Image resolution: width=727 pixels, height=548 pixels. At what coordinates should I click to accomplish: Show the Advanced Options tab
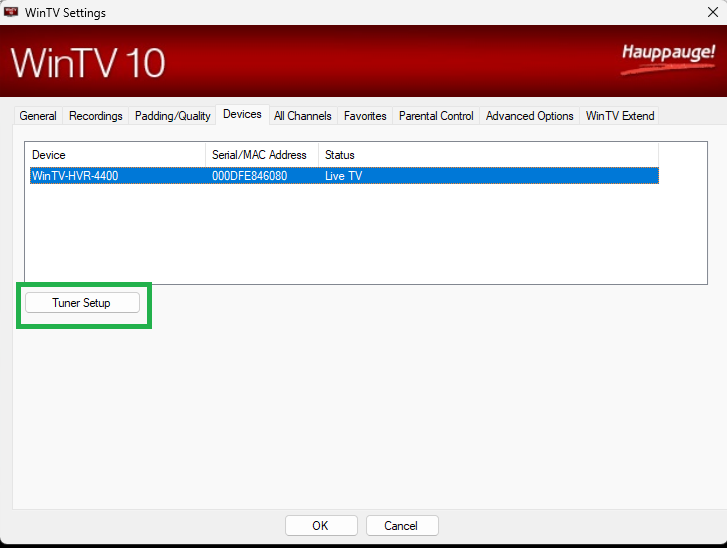pos(529,116)
